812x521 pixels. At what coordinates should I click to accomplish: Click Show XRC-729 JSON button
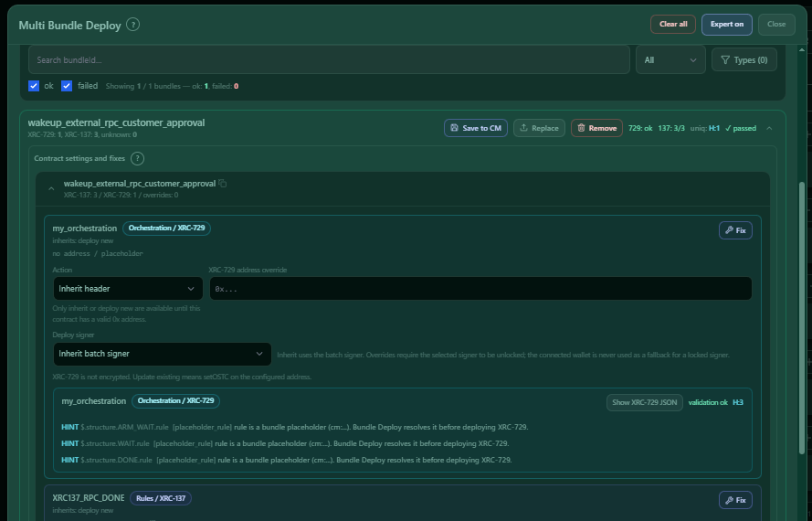[x=644, y=402]
